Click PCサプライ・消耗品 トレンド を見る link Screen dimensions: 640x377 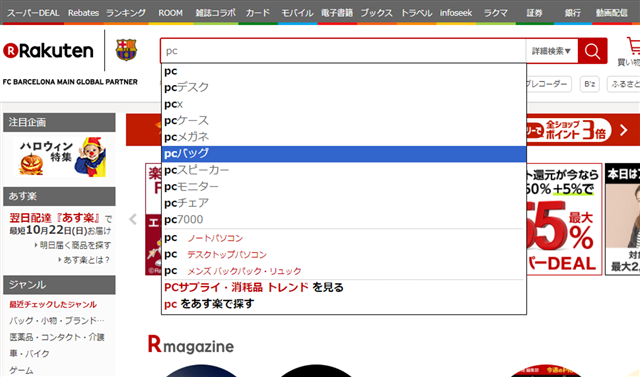253,287
